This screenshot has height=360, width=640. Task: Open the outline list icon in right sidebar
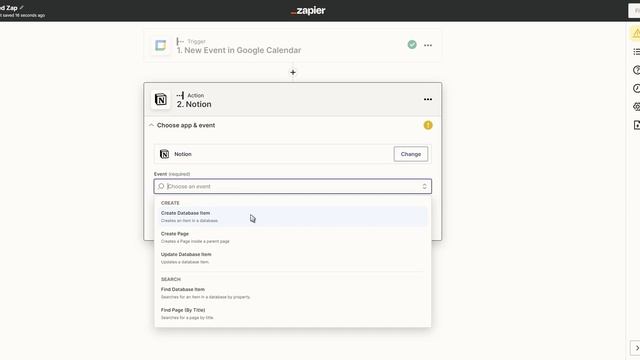[x=636, y=52]
